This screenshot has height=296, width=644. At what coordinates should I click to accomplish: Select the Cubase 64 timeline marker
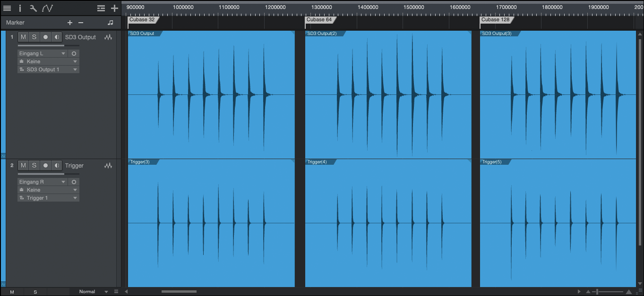[x=319, y=20]
